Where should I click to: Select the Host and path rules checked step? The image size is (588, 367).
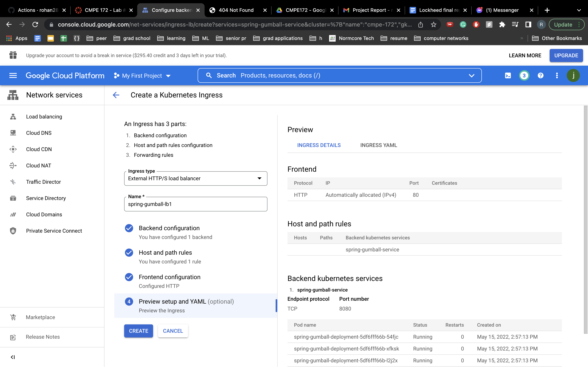(165, 252)
